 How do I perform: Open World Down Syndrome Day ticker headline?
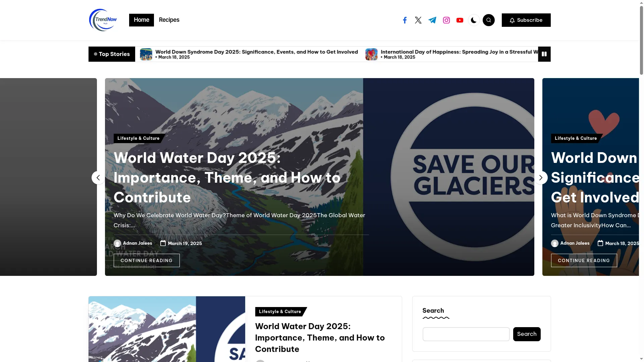coord(257,52)
